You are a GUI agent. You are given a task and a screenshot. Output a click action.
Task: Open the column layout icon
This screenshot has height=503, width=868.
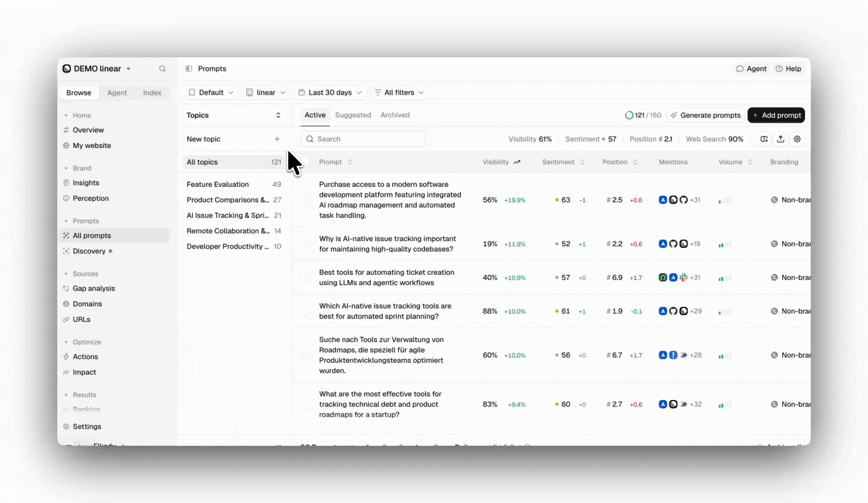pos(764,139)
